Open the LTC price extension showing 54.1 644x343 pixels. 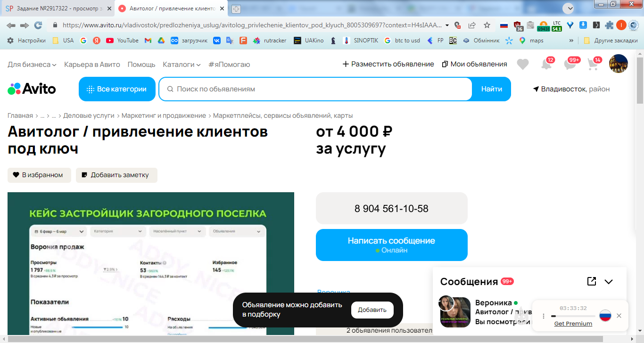coord(557,25)
